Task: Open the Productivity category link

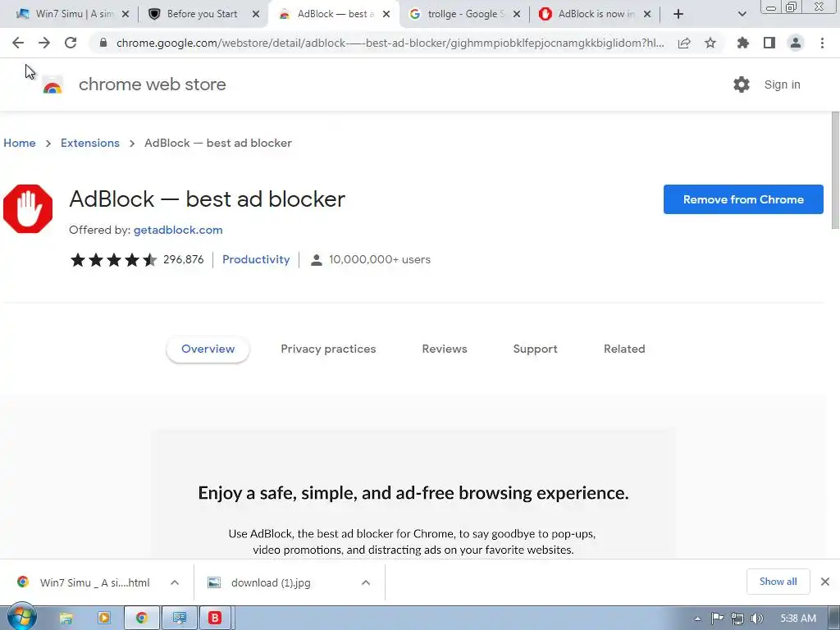Action: [x=256, y=259]
